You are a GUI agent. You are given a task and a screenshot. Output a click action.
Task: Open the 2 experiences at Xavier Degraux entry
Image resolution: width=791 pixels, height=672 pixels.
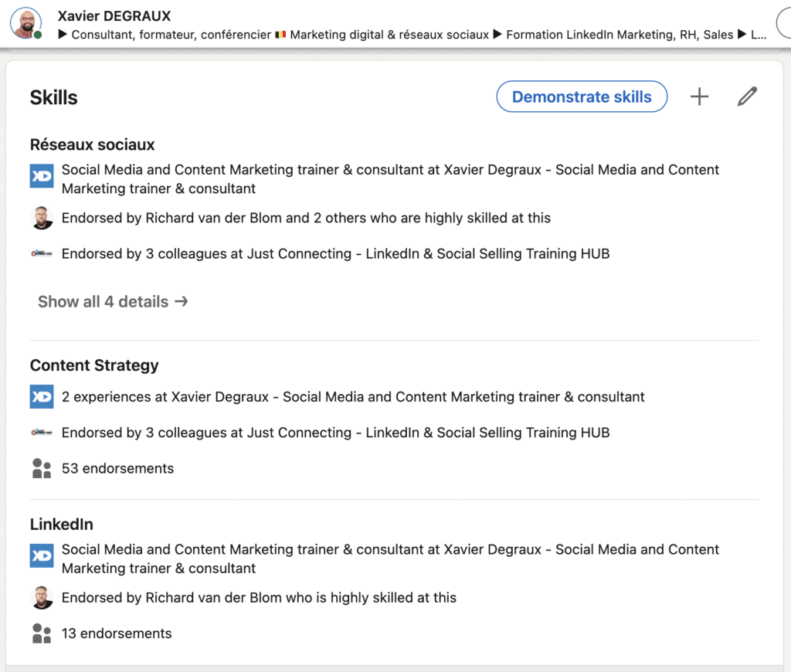pyautogui.click(x=353, y=397)
